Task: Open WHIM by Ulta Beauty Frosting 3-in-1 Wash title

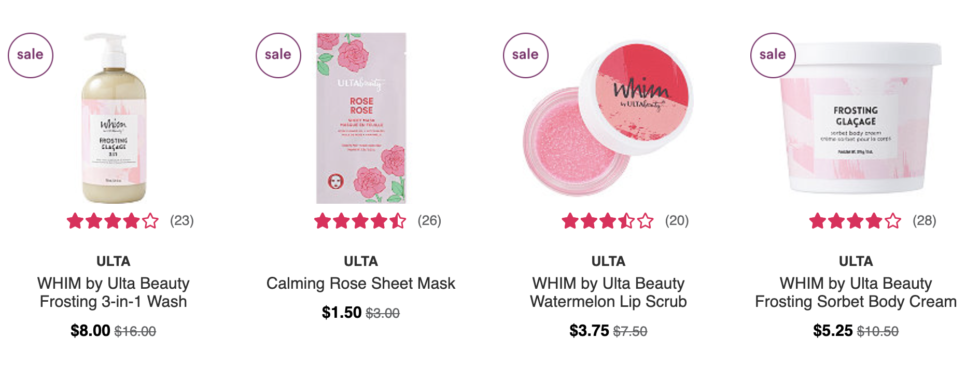Action: pyautogui.click(x=114, y=292)
